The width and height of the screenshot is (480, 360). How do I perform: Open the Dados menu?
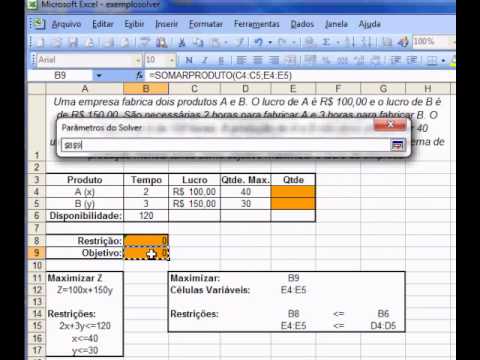(302, 24)
